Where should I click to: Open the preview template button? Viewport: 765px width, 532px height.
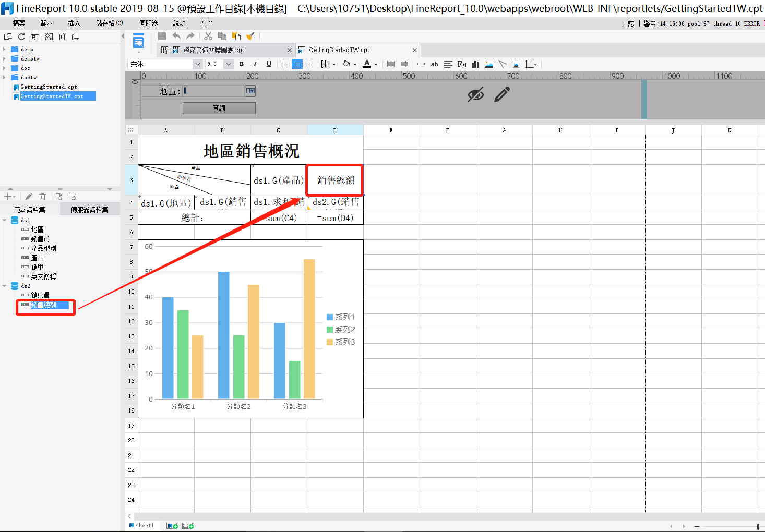(x=139, y=41)
